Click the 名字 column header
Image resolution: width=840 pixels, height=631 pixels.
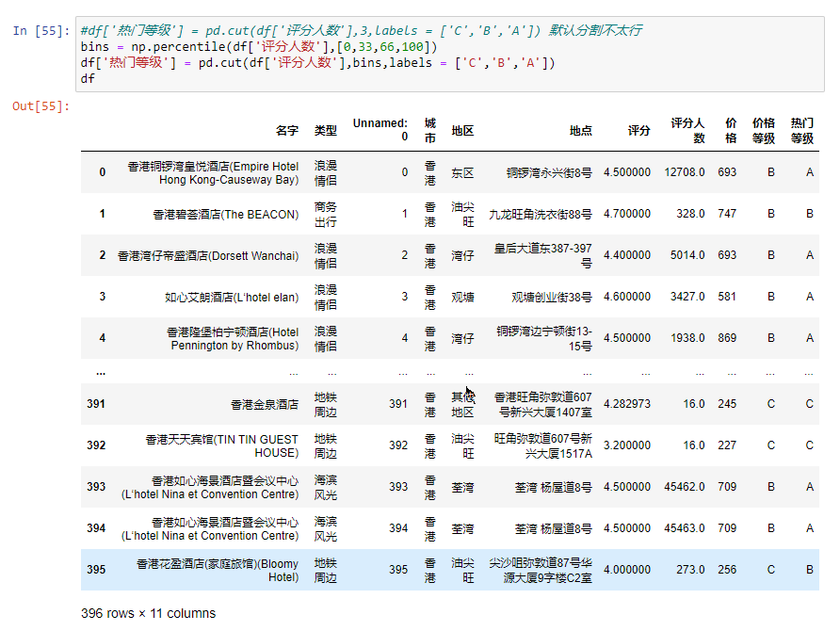[x=287, y=131]
